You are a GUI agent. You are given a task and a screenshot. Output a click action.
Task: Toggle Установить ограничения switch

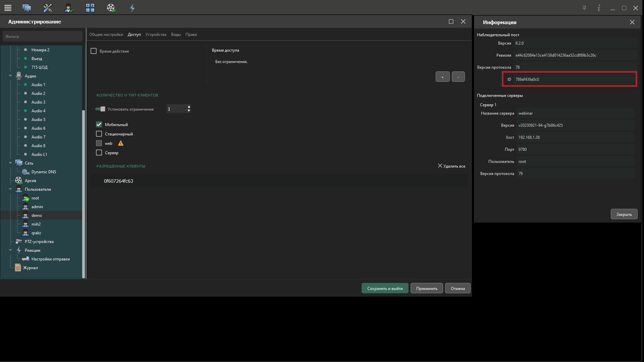[100, 109]
